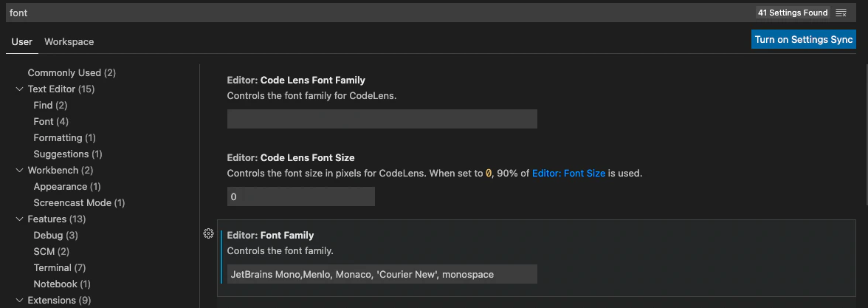This screenshot has width=868, height=308.
Task: Open the Editor: Font Size link
Action: 568,174
